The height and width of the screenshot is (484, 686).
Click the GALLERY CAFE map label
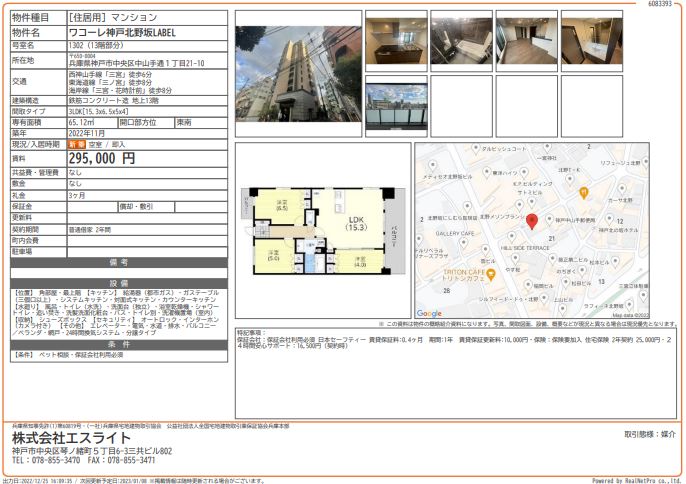[455, 234]
